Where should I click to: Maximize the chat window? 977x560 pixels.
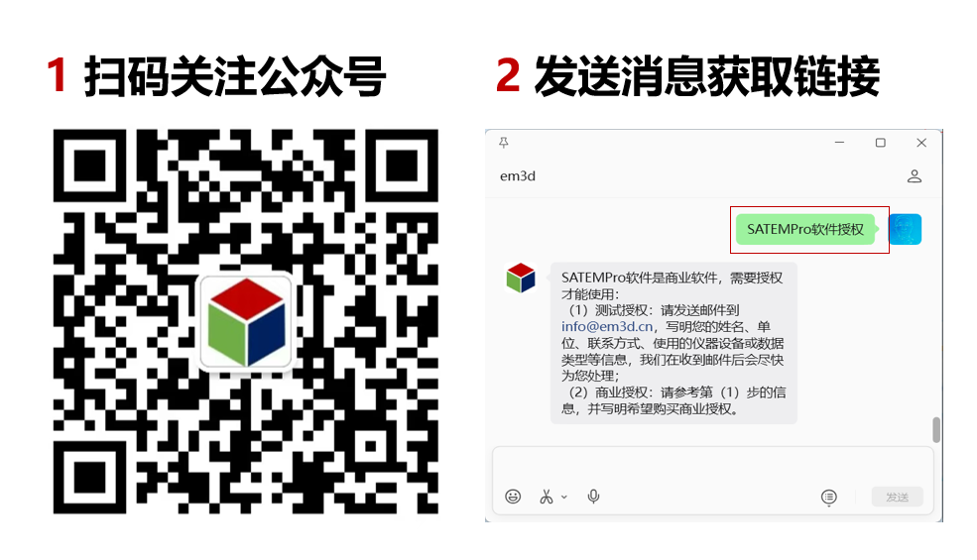pyautogui.click(x=881, y=143)
